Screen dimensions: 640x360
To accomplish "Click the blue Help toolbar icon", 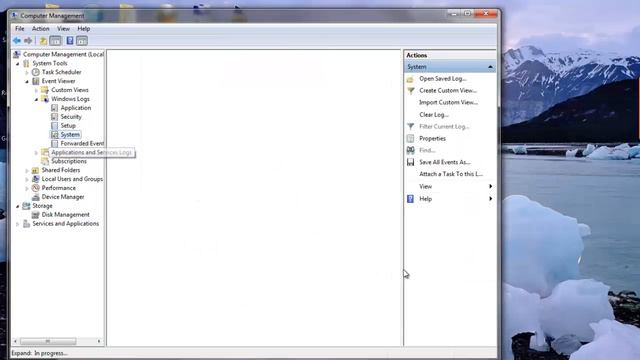I will [70, 40].
